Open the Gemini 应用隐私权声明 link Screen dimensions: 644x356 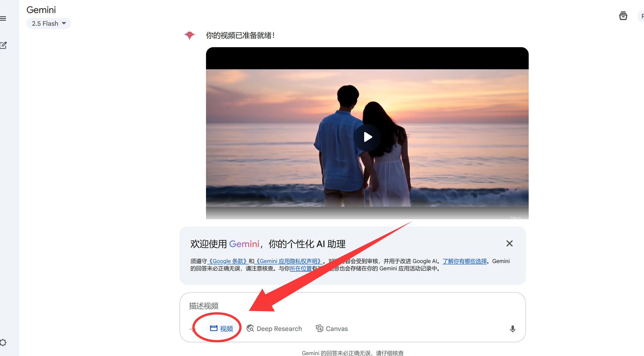coord(288,261)
